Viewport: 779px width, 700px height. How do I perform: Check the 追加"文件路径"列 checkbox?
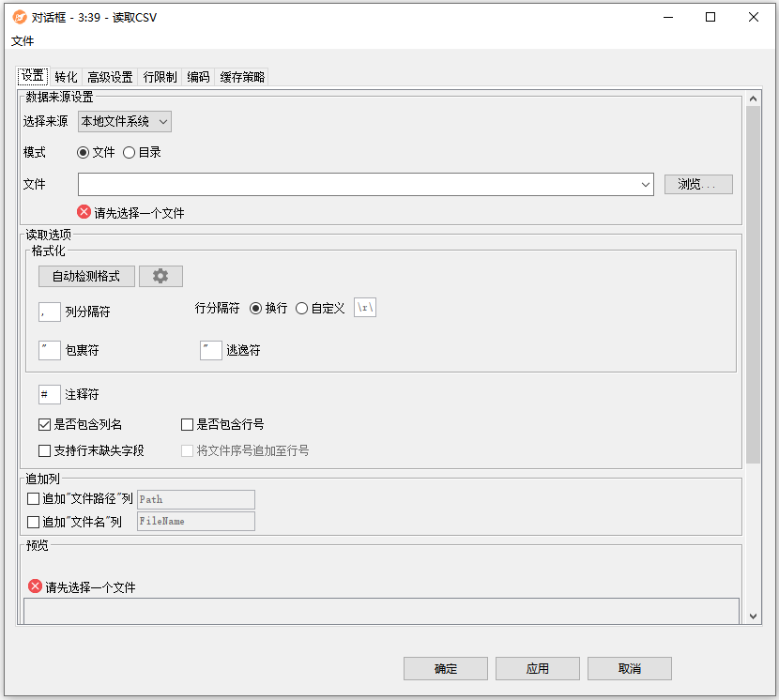[x=34, y=499]
